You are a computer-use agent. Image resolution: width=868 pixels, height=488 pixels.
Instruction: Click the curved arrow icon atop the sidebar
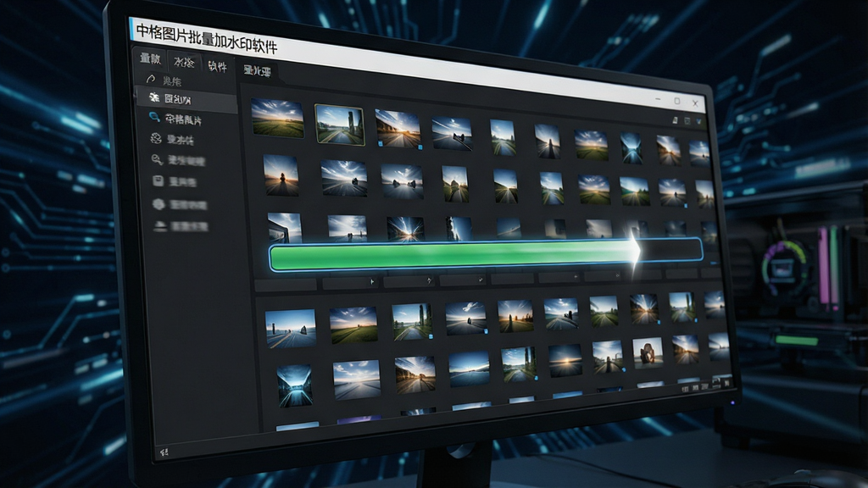(150, 79)
